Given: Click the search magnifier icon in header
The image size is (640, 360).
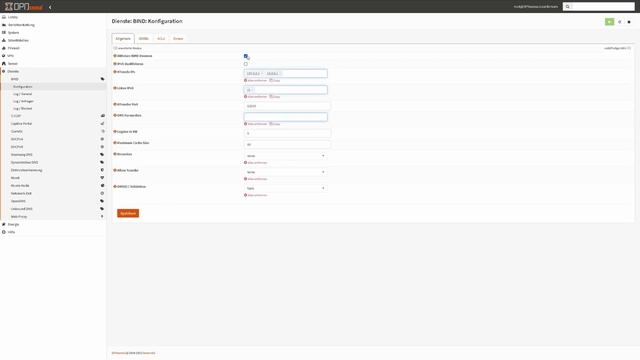Looking at the screenshot, I should click(567, 7).
